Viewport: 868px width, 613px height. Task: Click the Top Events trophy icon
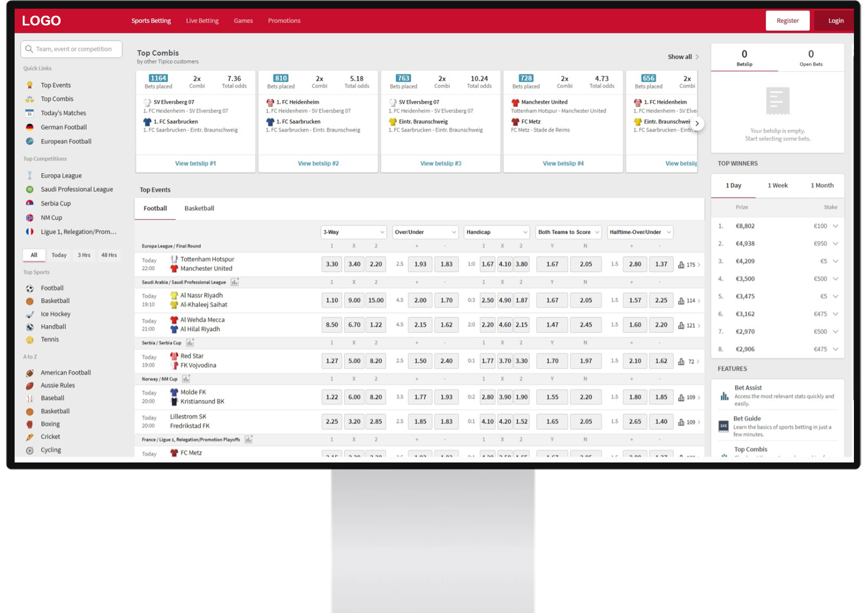point(30,85)
